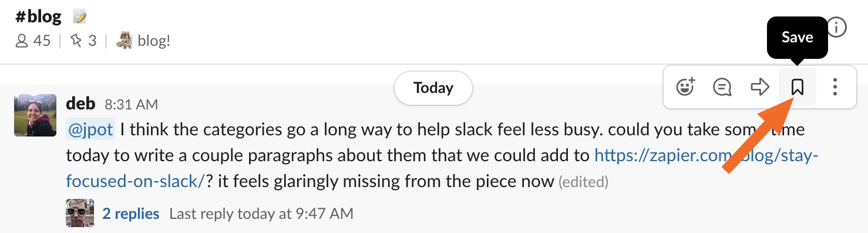Open the 8:31 AM message timestamp

[x=131, y=105]
